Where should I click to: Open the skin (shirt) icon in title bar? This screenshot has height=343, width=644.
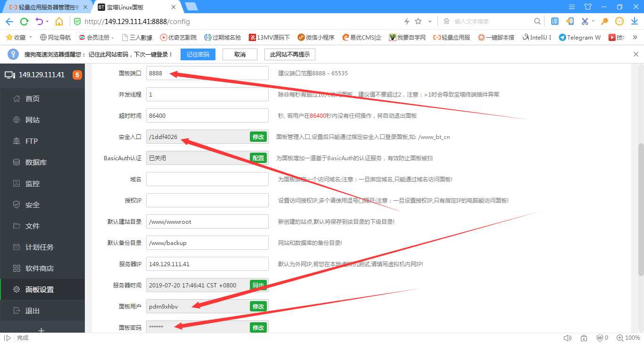[587, 7]
